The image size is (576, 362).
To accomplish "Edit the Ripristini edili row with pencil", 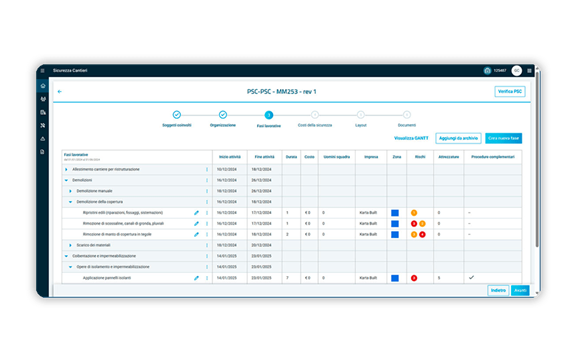I will click(196, 213).
